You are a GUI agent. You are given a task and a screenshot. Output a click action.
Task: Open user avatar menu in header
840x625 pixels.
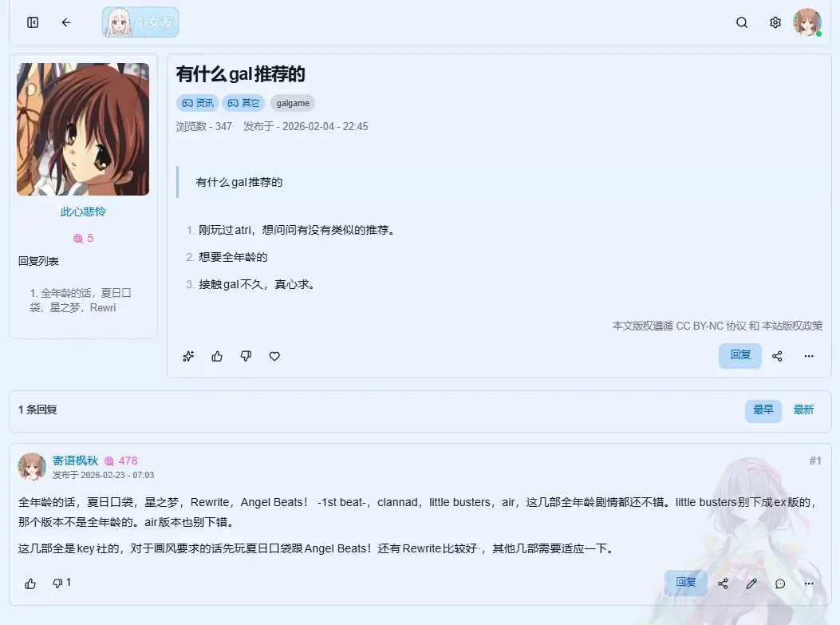point(806,22)
